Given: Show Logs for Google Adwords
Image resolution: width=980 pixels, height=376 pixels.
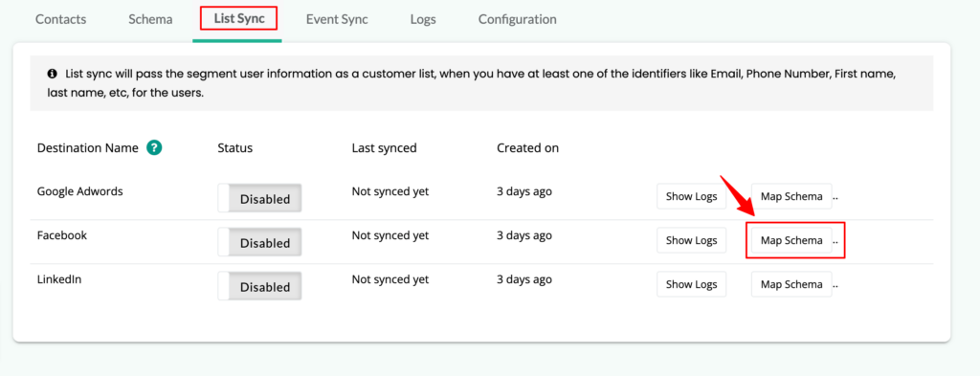Looking at the screenshot, I should click(691, 196).
